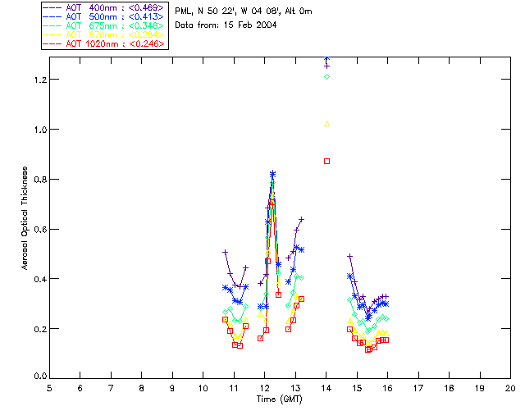Click the y-axis tick label 1.2
The image size is (525, 420).
(40, 80)
